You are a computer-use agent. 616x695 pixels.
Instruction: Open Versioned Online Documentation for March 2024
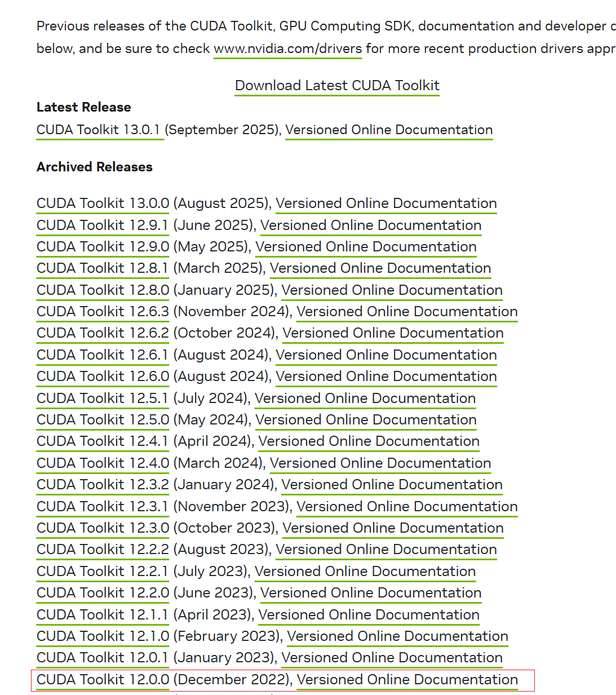380,463
